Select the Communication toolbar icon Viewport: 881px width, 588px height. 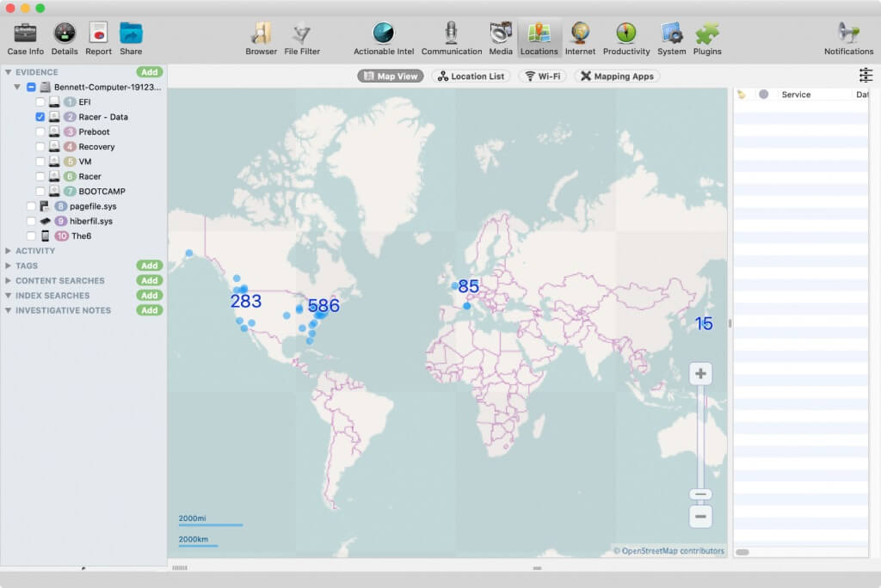tap(451, 34)
